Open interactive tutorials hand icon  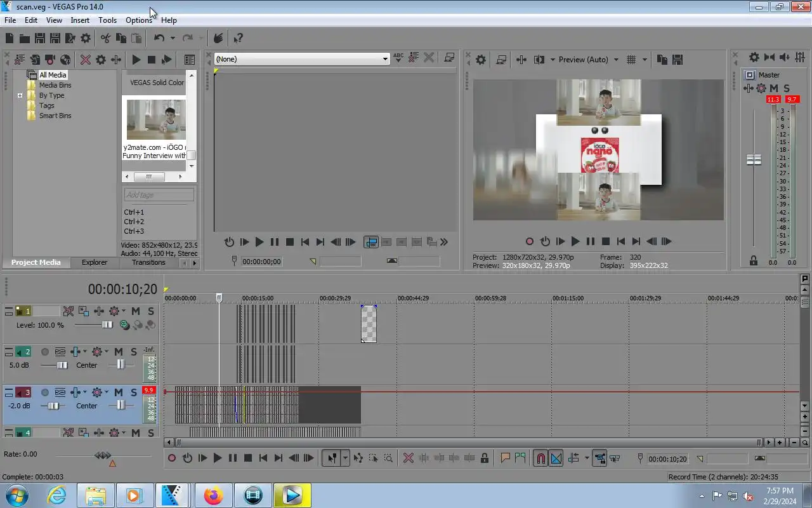[x=218, y=38]
